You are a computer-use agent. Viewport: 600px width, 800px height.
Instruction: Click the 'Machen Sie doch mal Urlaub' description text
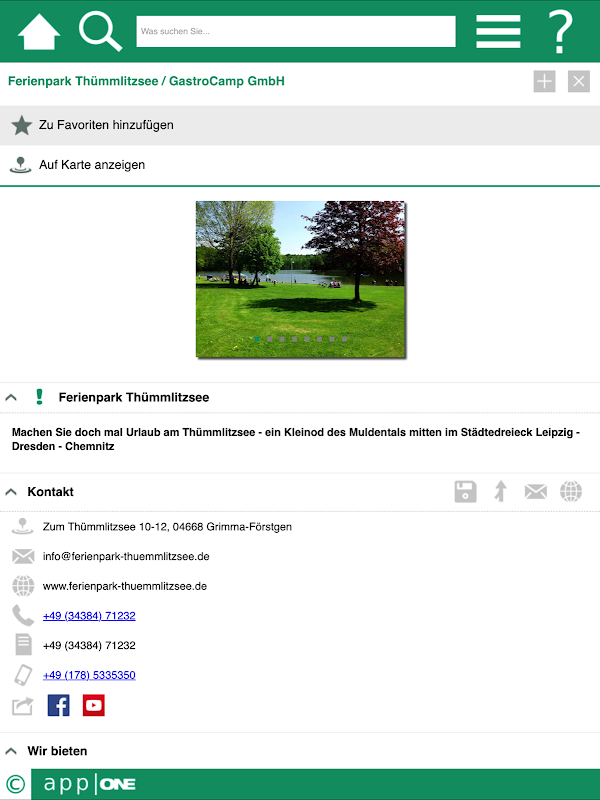click(x=296, y=439)
